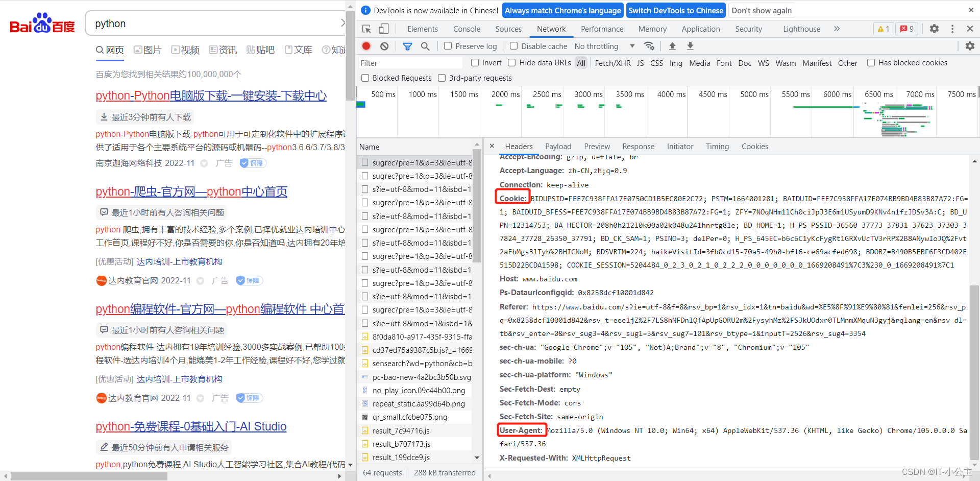
Task: Open network search magnifier
Action: coord(425,46)
